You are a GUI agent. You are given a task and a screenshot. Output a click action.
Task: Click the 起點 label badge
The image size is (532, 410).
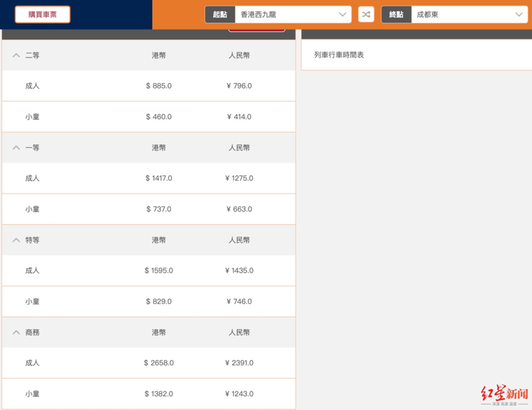tap(220, 15)
